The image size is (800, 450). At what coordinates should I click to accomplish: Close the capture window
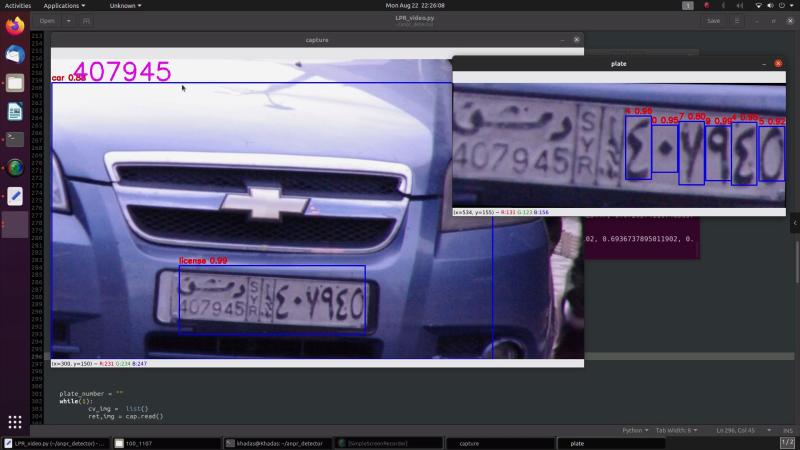tap(577, 40)
